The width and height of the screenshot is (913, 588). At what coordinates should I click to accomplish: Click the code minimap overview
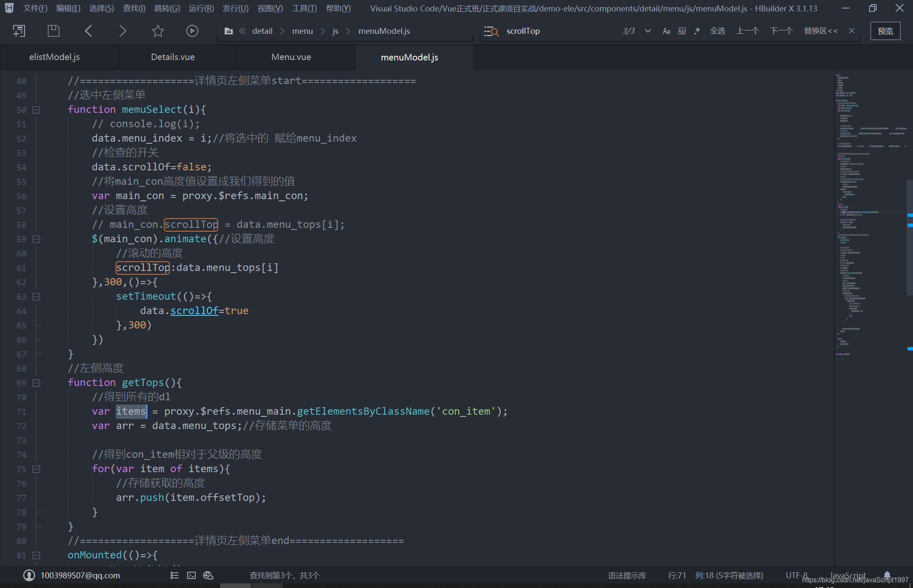click(871, 216)
